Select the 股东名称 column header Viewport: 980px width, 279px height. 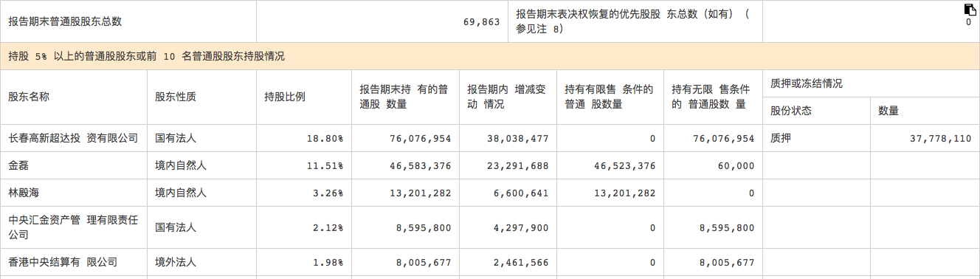click(29, 97)
